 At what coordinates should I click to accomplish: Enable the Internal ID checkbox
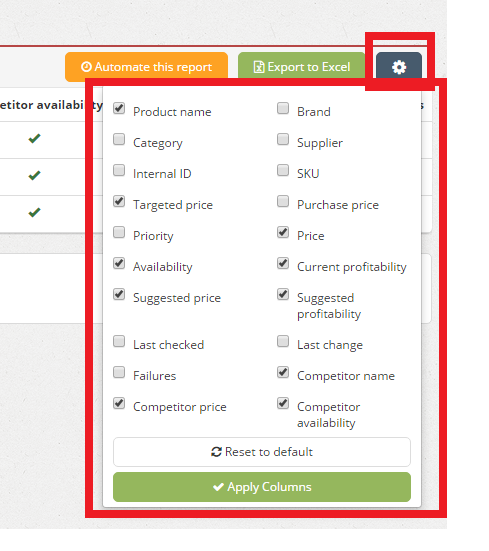119,170
